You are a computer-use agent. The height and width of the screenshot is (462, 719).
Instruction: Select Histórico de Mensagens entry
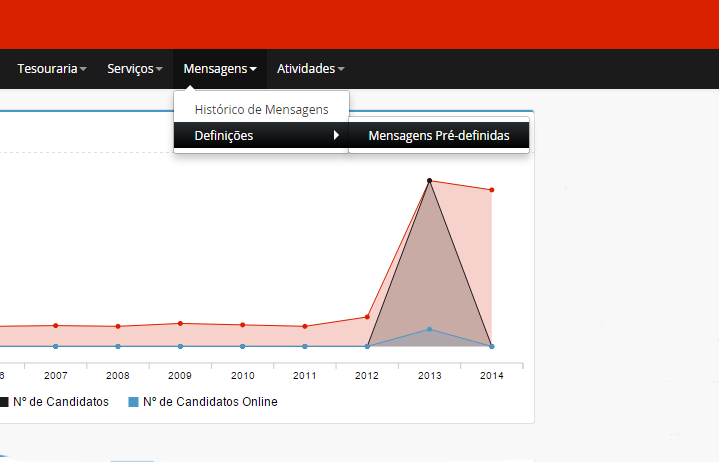pyautogui.click(x=261, y=109)
